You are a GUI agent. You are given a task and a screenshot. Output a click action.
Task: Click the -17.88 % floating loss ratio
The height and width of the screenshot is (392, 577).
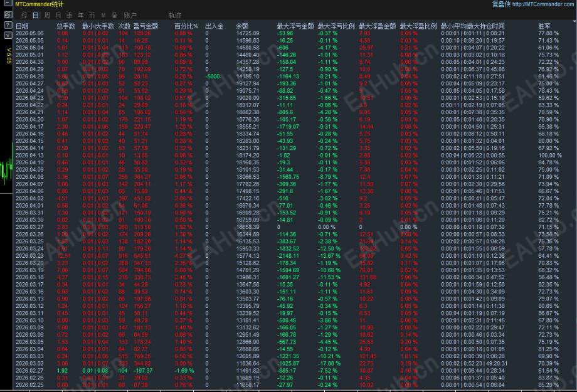pos(329,363)
